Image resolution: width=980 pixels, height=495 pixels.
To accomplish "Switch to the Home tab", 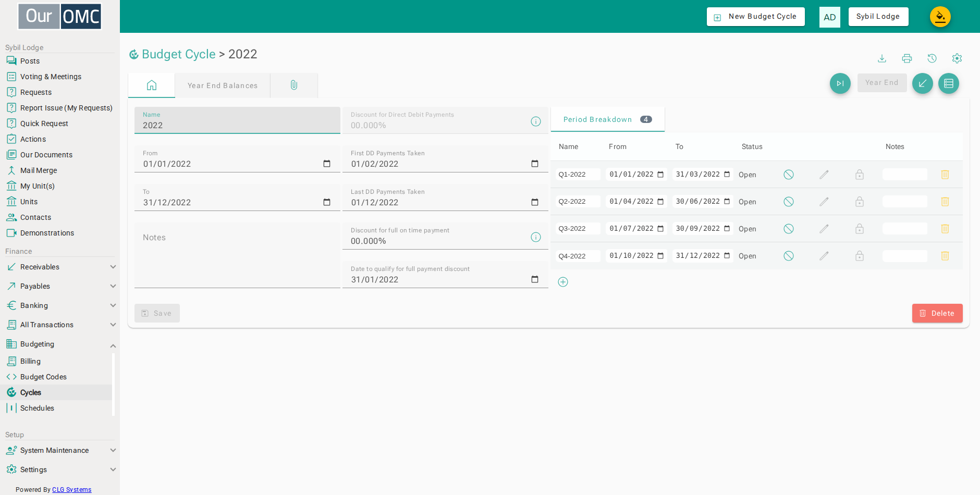I will [152, 85].
